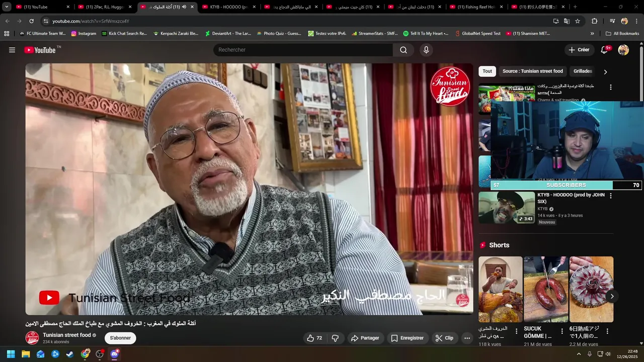Open a new browser tab with plus
Viewport: 644px width, 362px height.
576,7
